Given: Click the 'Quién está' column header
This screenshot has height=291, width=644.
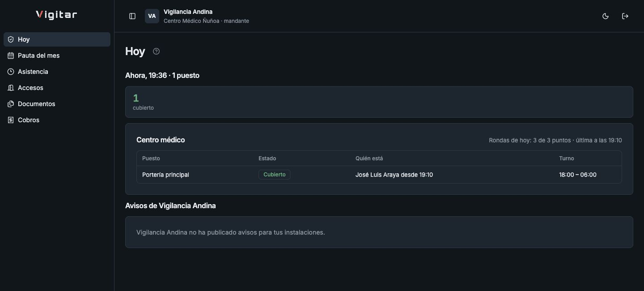Looking at the screenshot, I should [369, 158].
